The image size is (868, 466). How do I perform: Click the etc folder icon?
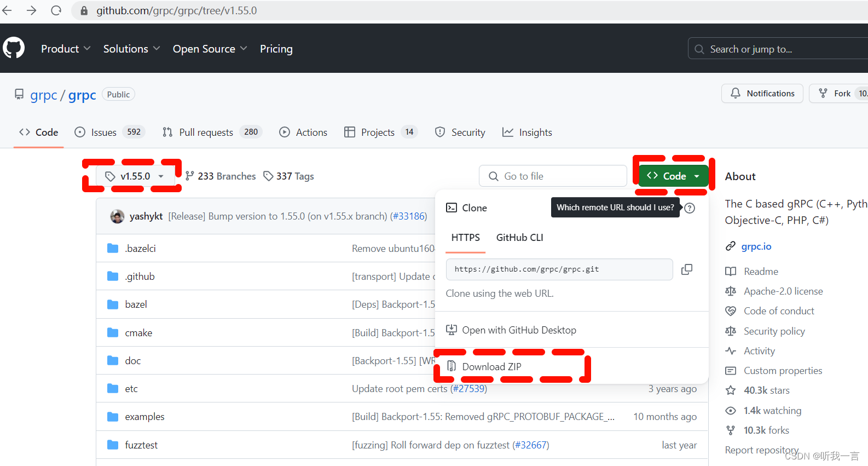point(113,388)
